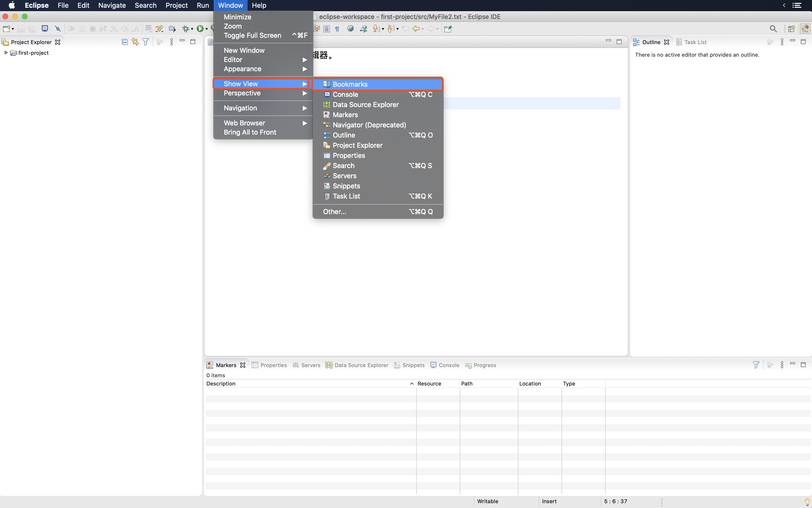This screenshot has height=508, width=812.
Task: Click Previous Annotation up-arrow icon
Action: pyautogui.click(x=390, y=29)
